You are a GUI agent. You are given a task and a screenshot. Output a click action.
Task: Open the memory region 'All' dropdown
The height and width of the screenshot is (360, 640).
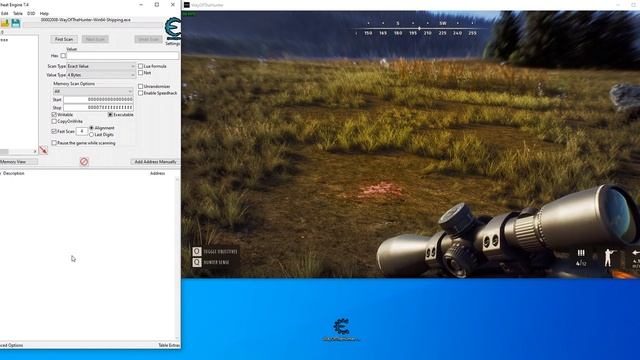(x=93, y=91)
